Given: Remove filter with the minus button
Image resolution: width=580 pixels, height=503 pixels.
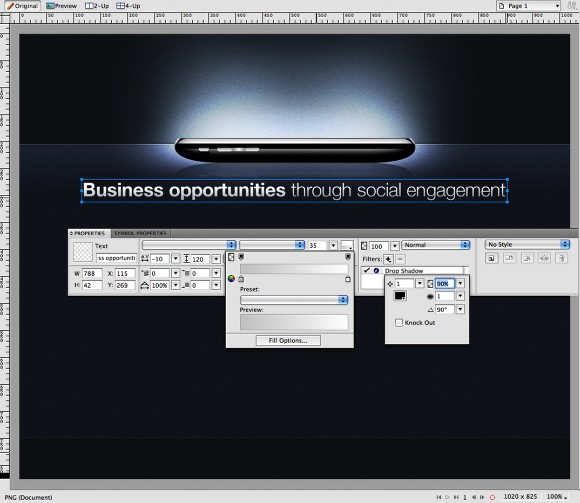Looking at the screenshot, I should 400,259.
